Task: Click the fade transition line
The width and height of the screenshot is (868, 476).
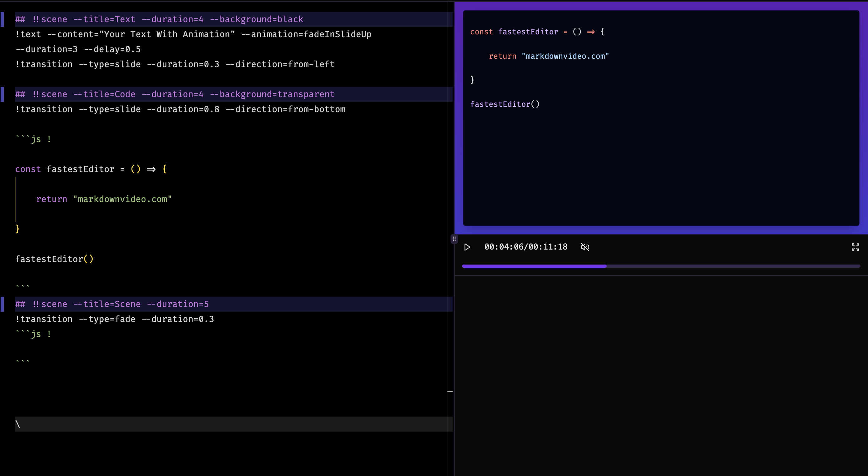Action: (x=115, y=319)
